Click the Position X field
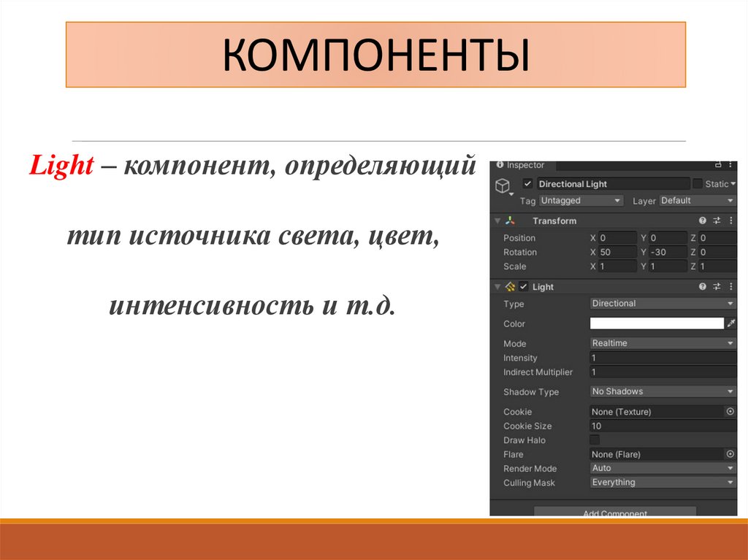Screen dimensions: 748x560 pyautogui.click(x=617, y=237)
